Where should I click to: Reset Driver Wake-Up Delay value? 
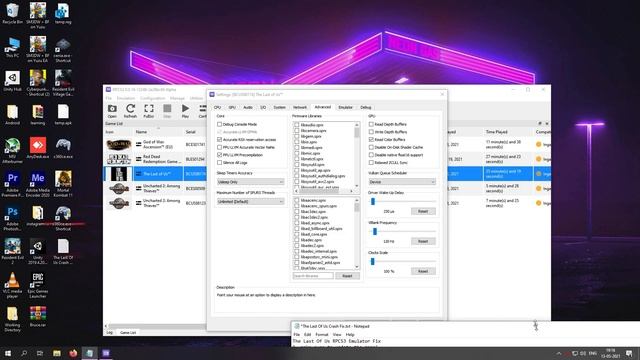[x=423, y=211]
